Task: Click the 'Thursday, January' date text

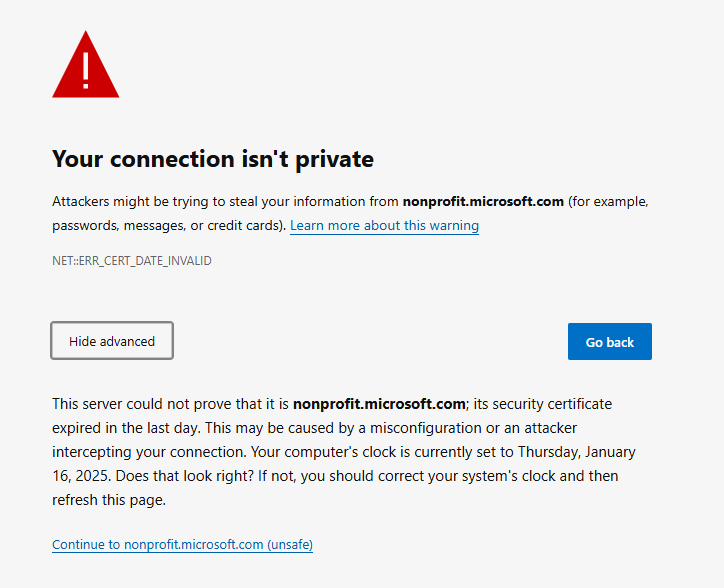Action: tap(577, 452)
